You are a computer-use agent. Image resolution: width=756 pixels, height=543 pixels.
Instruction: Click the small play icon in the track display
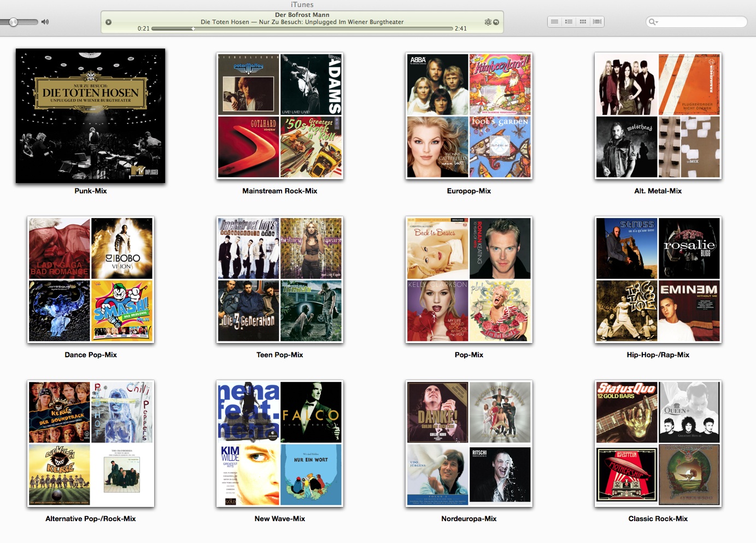(x=108, y=22)
